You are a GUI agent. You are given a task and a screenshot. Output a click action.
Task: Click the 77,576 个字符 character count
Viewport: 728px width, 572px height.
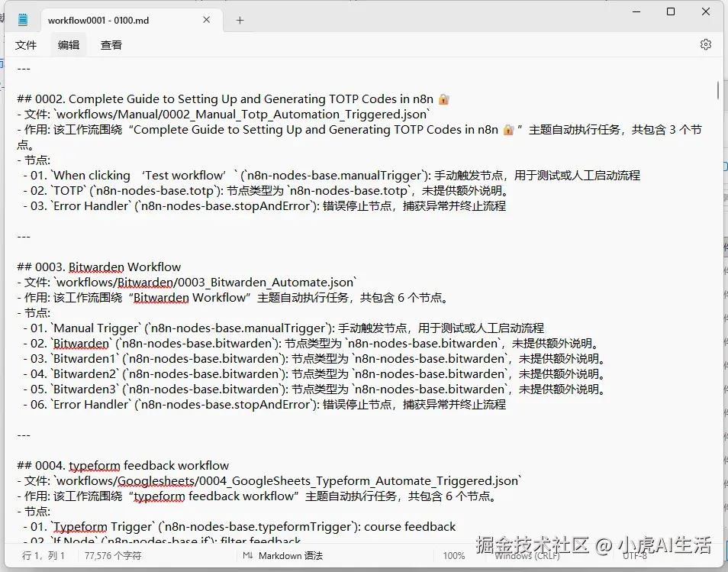(113, 556)
